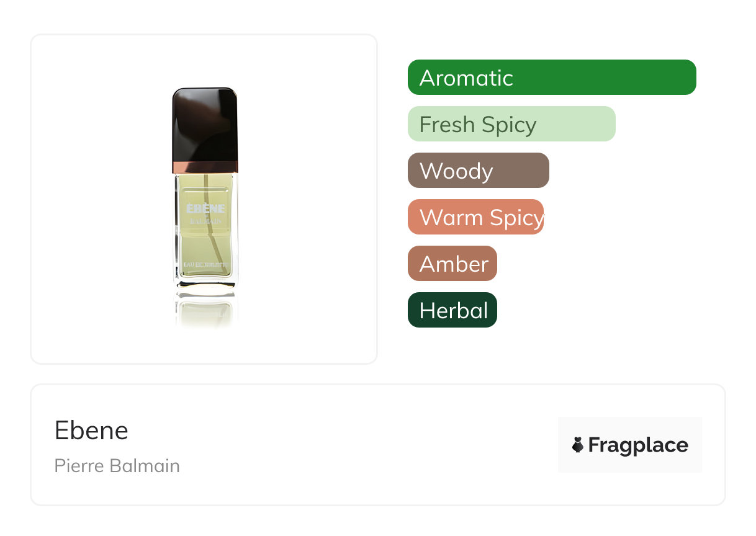Click the white space left of bottle image
Image resolution: width=756 pixels, height=536 pixels.
99,199
